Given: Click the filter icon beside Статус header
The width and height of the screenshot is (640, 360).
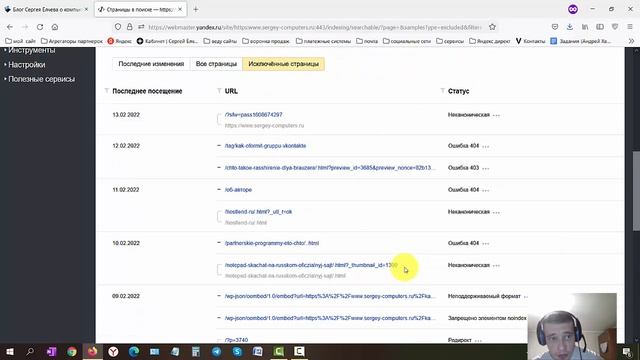Looking at the screenshot, I should pyautogui.click(x=442, y=91).
